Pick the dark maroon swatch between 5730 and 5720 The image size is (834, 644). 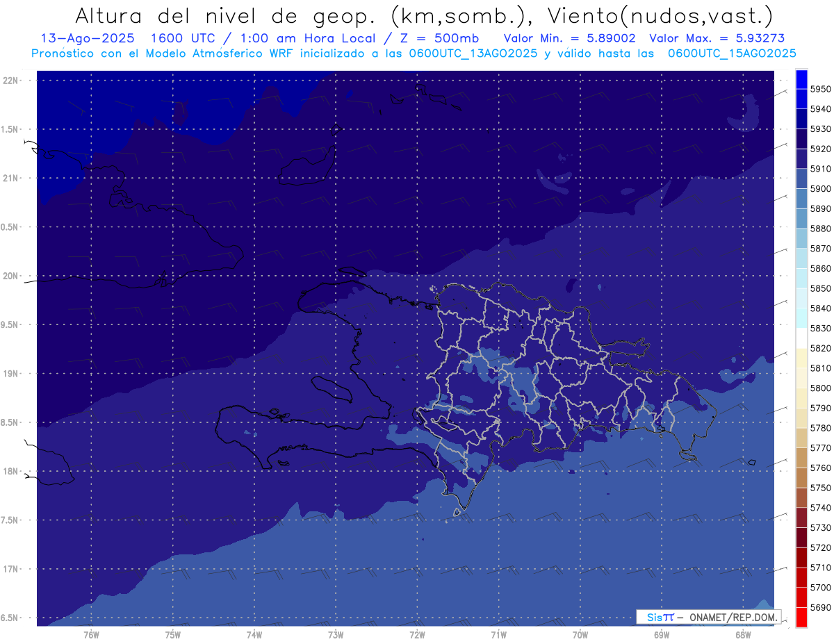pos(801,538)
